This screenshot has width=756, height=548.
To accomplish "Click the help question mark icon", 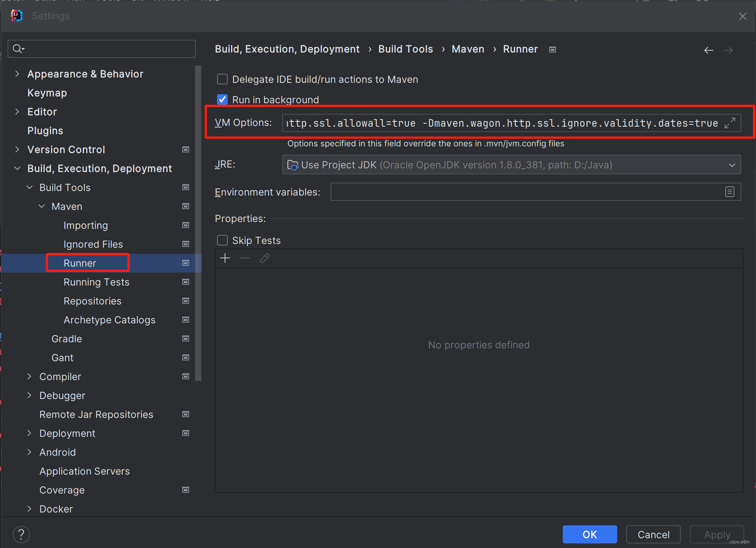I will click(21, 534).
